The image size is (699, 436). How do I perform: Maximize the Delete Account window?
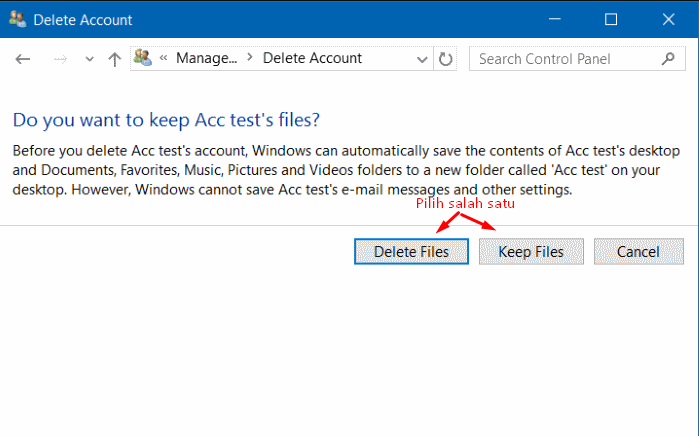click(x=611, y=19)
